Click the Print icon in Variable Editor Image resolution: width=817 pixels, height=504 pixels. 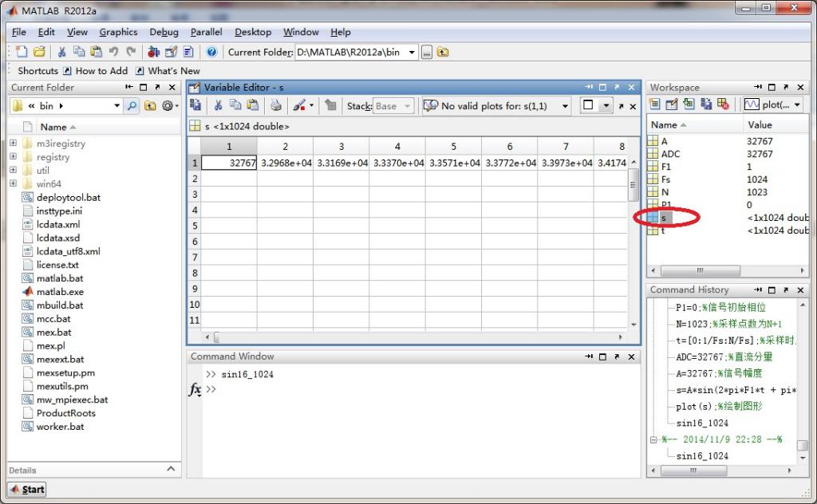(275, 106)
